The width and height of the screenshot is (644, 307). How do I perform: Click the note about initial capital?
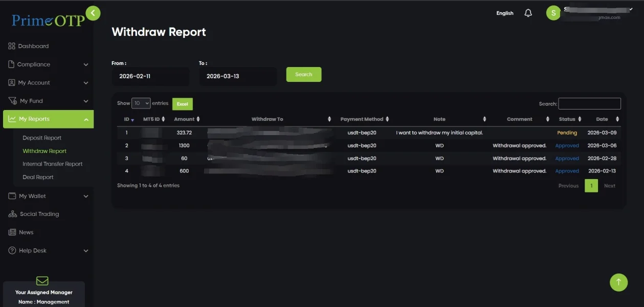(x=439, y=133)
